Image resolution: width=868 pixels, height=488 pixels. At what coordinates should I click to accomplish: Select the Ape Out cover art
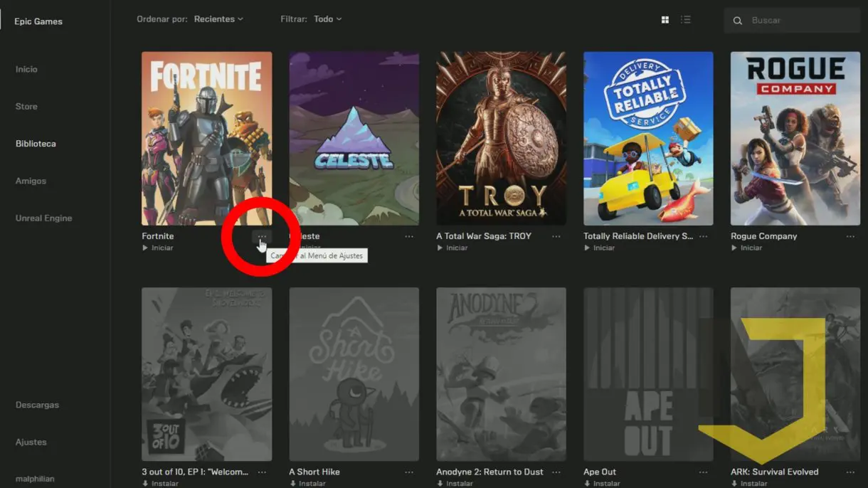649,374
